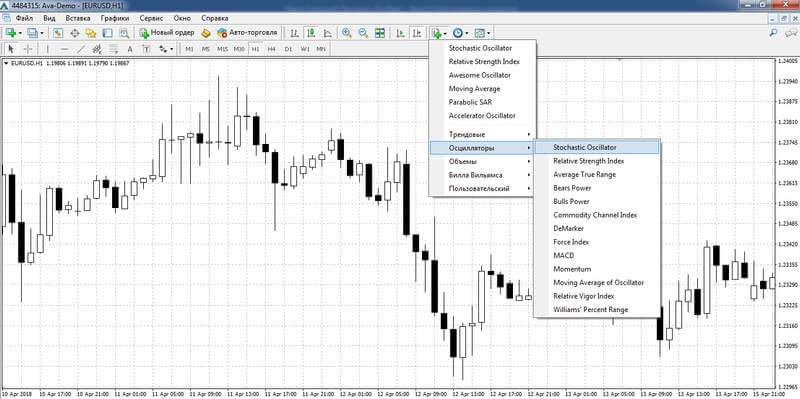Select the arrow Cursor tool
Screen dimensions: 800x399
coord(11,49)
